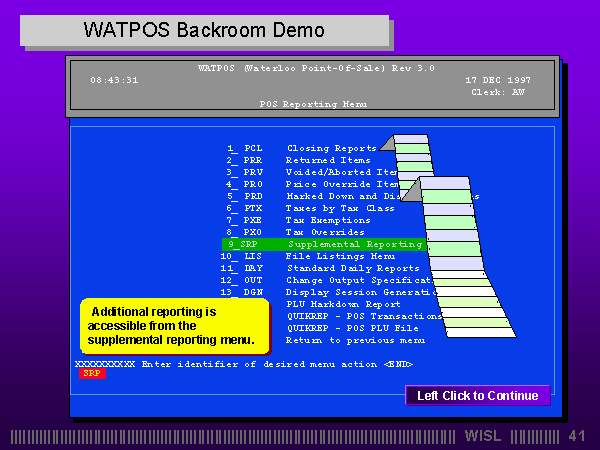Click the upper printed report paper graphic
600x450 pixels.
click(x=418, y=160)
